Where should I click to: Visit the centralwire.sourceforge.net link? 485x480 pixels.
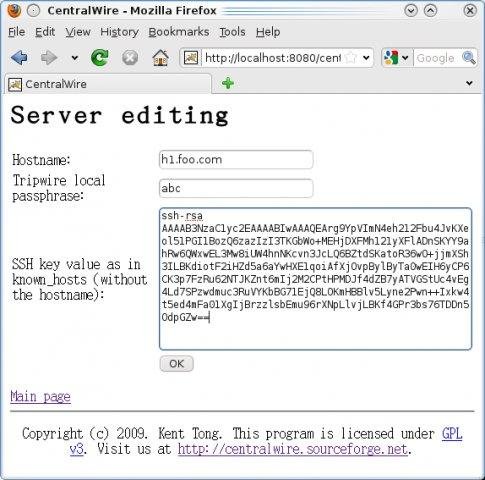tap(293, 449)
